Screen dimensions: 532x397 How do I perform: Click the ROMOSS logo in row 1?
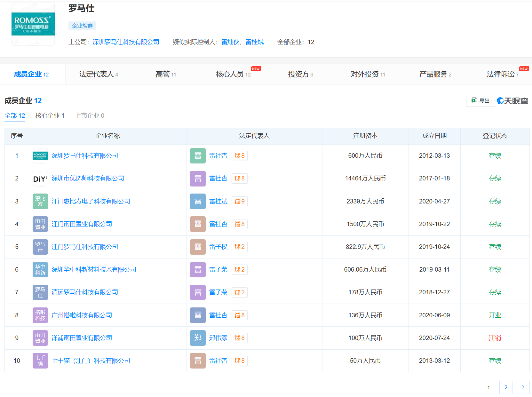(40, 156)
